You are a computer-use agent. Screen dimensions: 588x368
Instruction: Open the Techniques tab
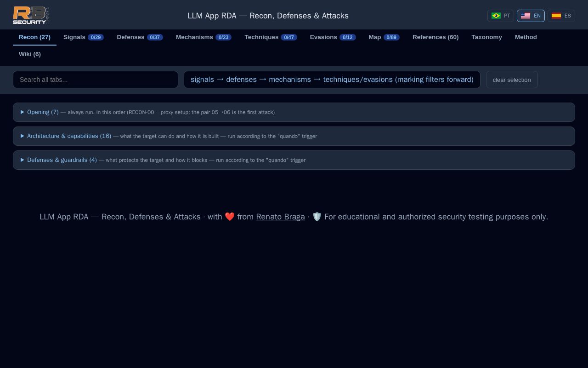(x=271, y=37)
